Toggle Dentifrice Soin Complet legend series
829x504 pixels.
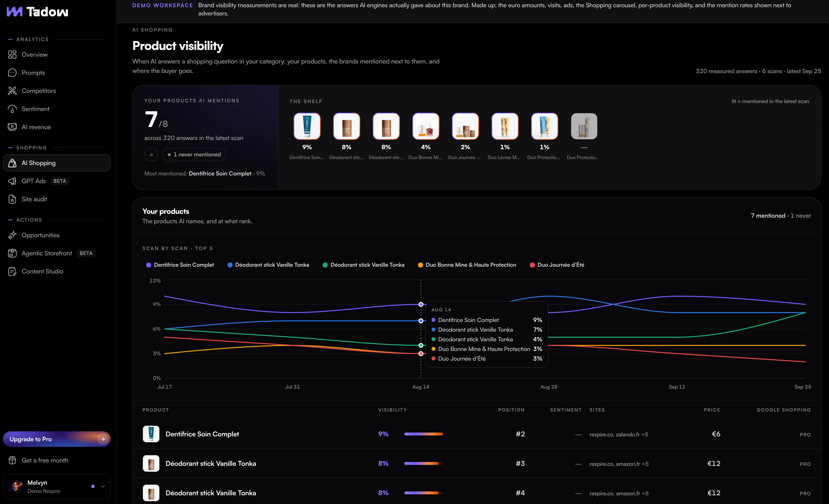click(x=180, y=265)
